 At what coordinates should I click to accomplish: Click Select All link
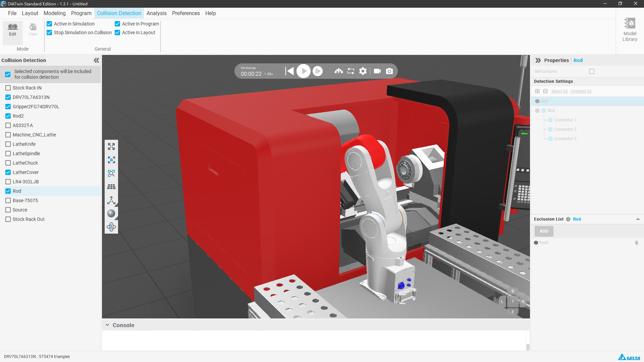pos(559,91)
